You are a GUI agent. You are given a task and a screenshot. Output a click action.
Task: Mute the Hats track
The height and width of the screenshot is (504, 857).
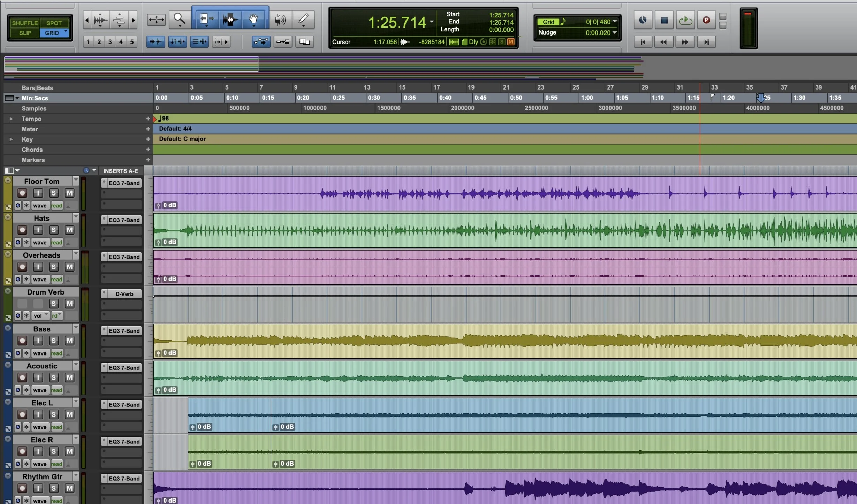pos(69,230)
